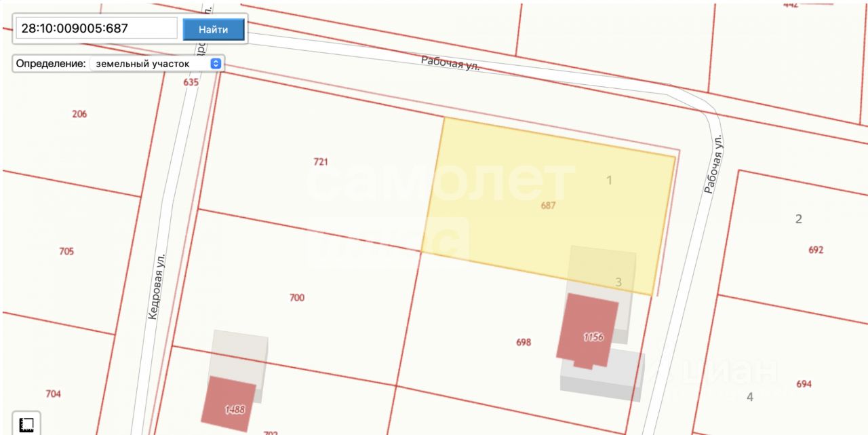Click the measurement ruler icon in the bottom-left corner
868x435 pixels.
click(27, 425)
